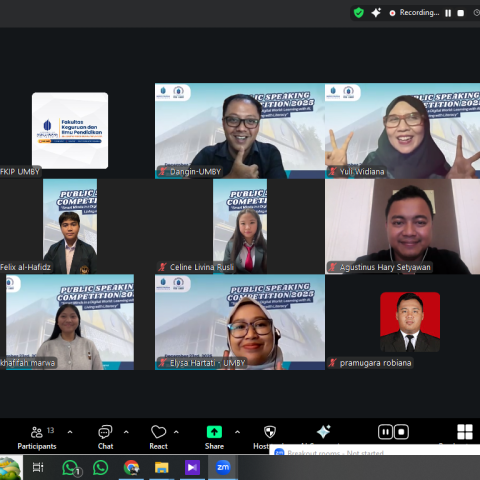Select the FKIP UMBY logo tile
Screen dimensions: 480x480
click(70, 130)
